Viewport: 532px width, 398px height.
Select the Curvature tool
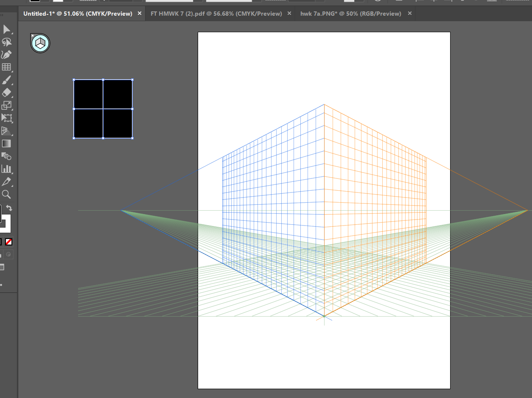click(x=6, y=55)
